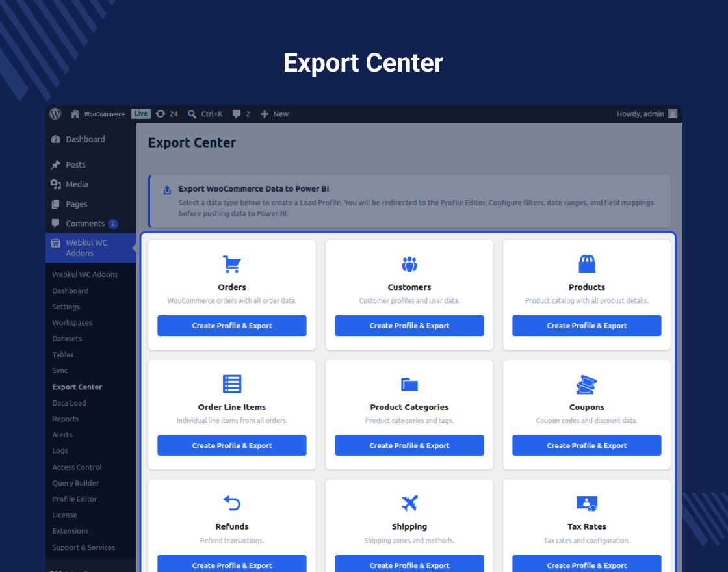
Task: Open Dashboard under Webkul WC Addons submenu
Action: click(70, 291)
